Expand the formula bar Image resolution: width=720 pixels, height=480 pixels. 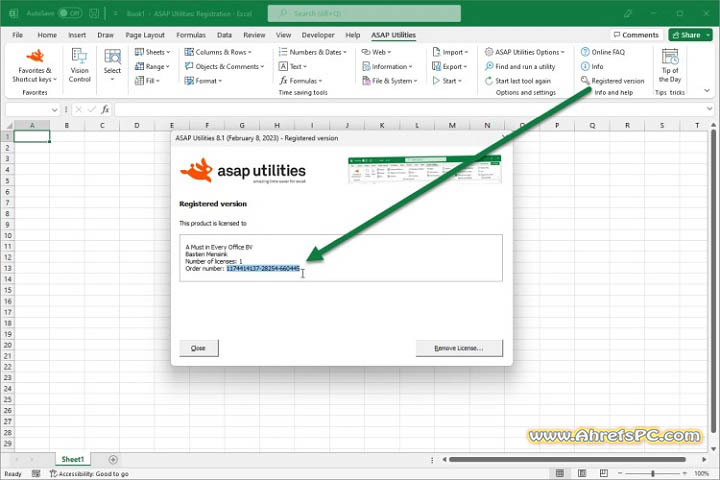pos(709,109)
